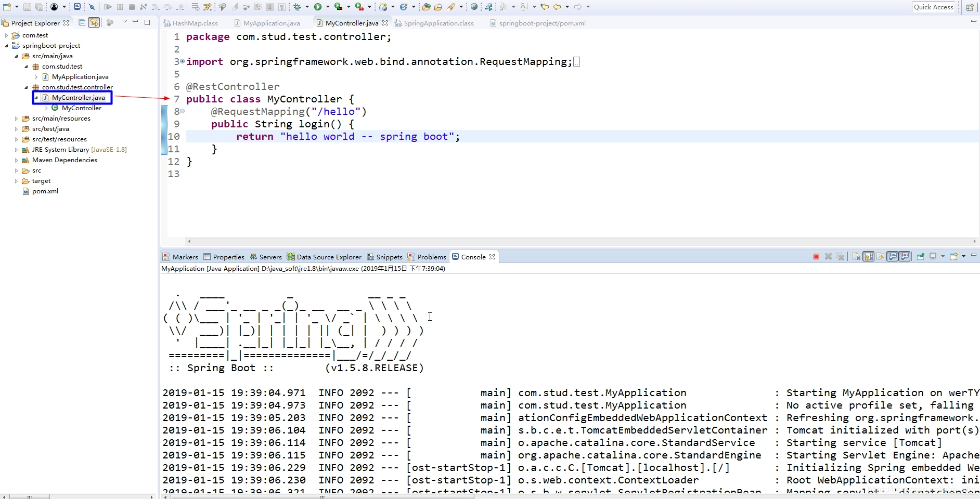The width and height of the screenshot is (980, 499).
Task: Click Skip All Breakpoints icon
Action: pos(92,7)
